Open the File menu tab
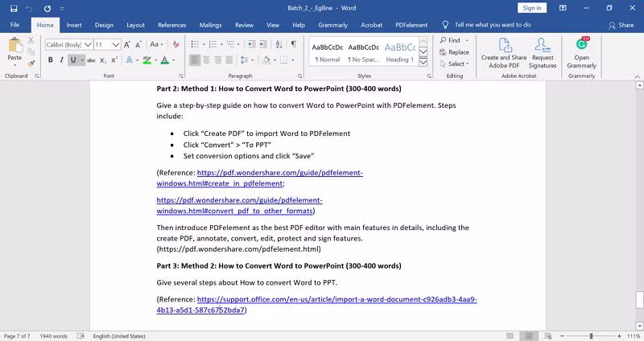Image resolution: width=644 pixels, height=341 pixels. tap(14, 25)
